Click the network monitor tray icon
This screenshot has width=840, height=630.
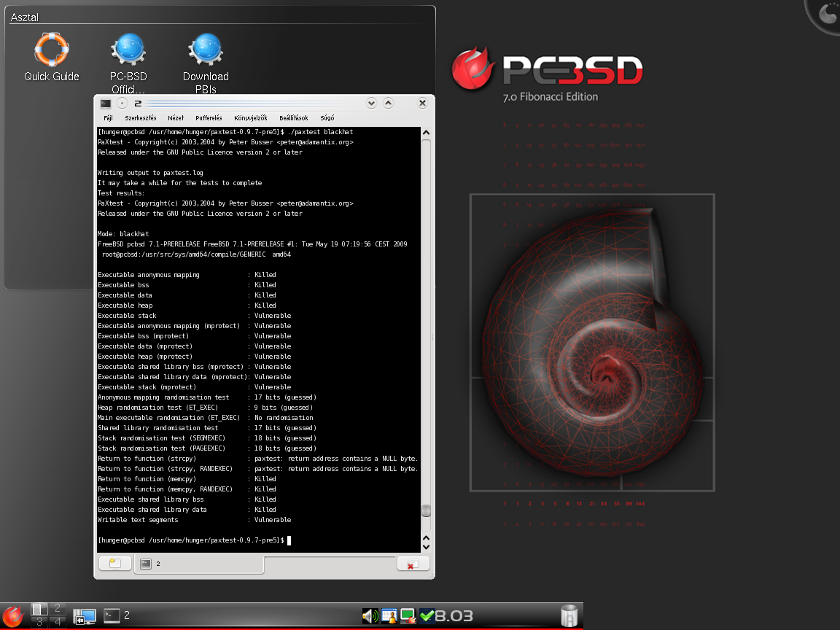(408, 616)
